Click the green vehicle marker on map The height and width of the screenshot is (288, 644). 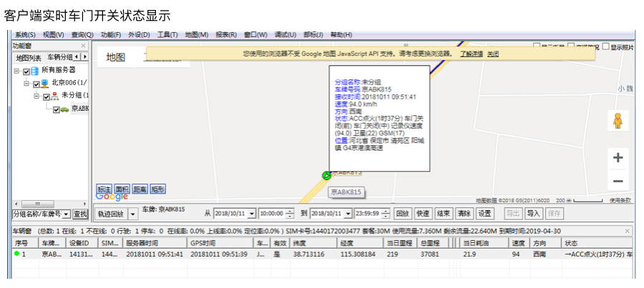coord(327,175)
